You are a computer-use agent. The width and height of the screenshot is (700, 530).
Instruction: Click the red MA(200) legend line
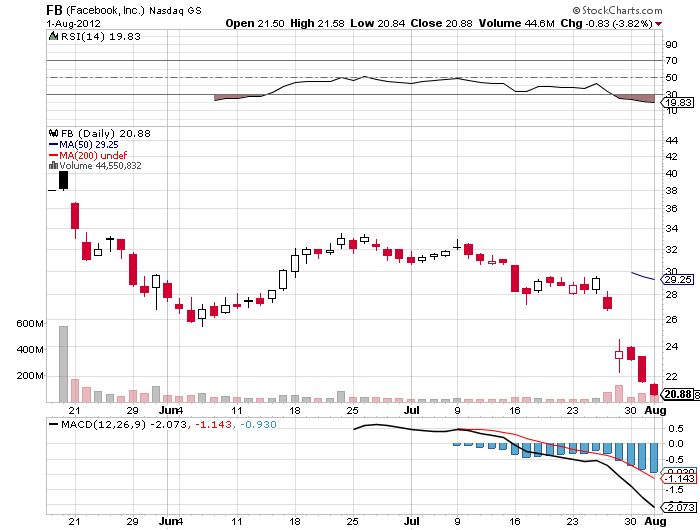click(x=54, y=155)
